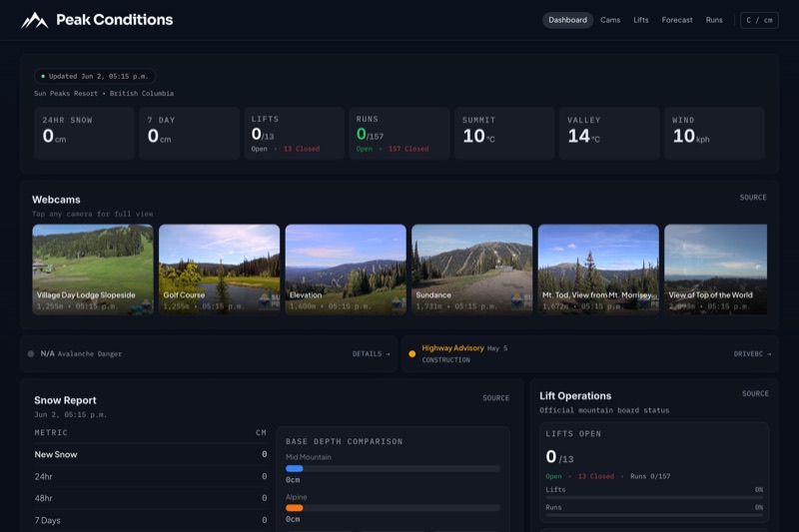Select the 7 DAY snow stat card
Screen dimensions: 799x532
click(189, 134)
